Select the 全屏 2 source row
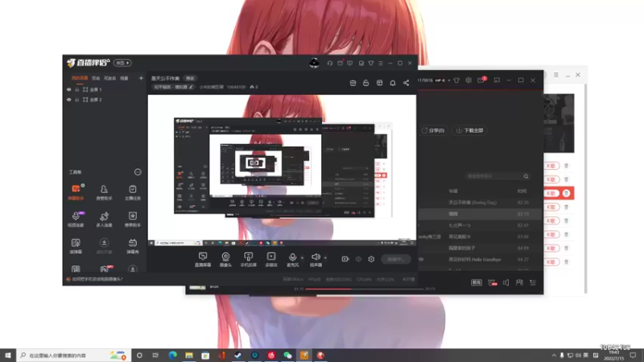The width and height of the screenshot is (644, 362). pos(105,100)
